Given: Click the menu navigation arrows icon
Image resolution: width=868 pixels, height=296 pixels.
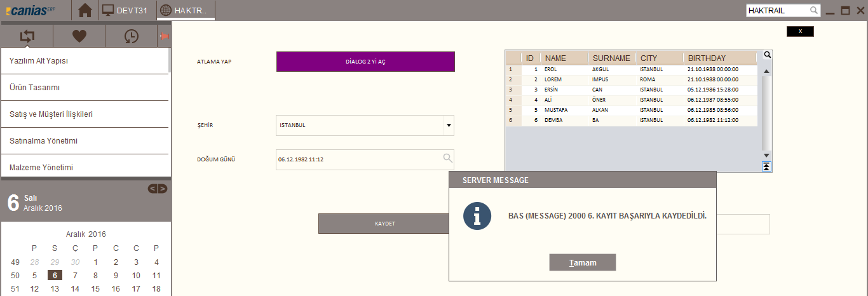Looking at the screenshot, I should click(27, 36).
